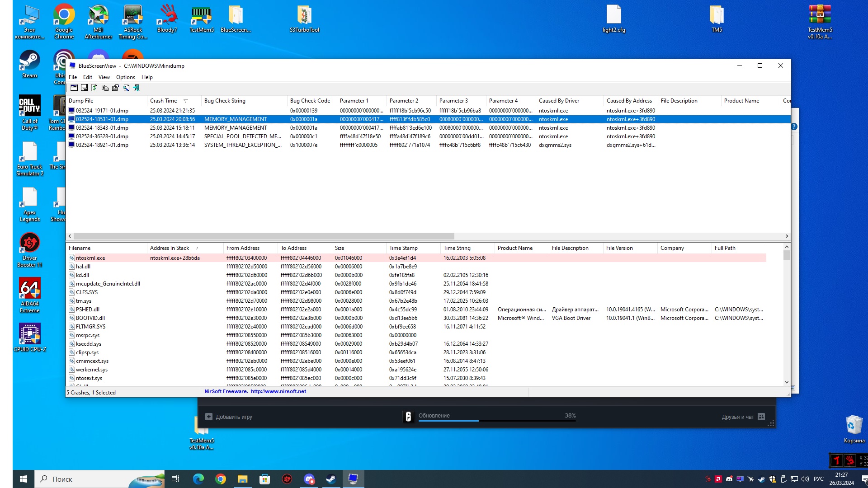Click the Добавить игру button

229,417
